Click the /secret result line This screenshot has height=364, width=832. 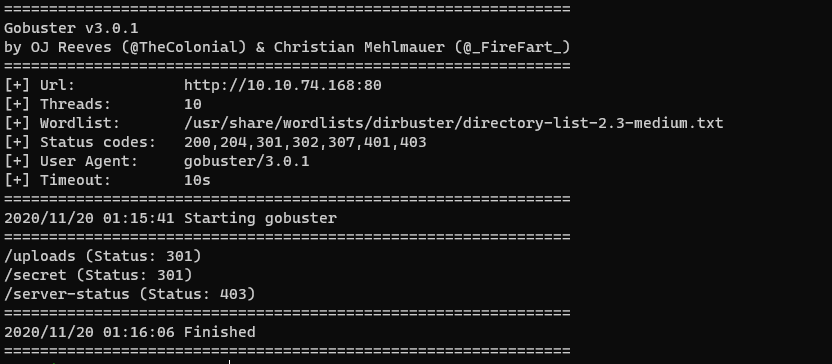pyautogui.click(x=98, y=275)
